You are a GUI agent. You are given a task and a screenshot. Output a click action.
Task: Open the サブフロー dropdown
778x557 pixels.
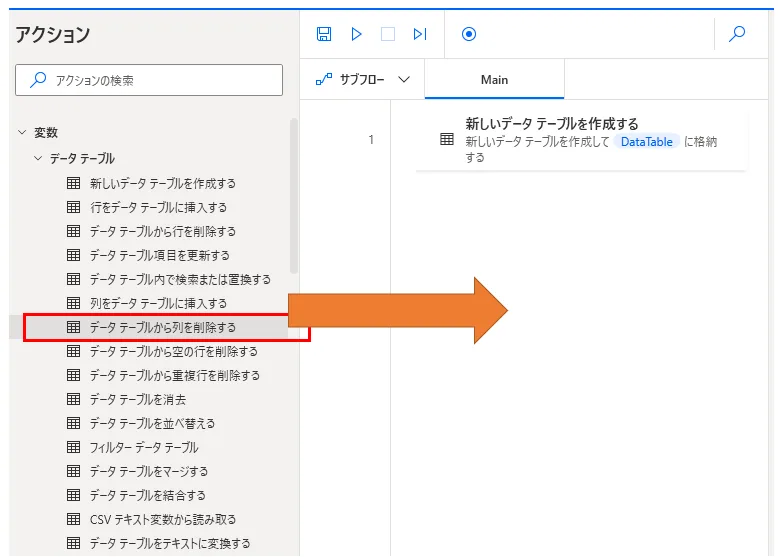(x=362, y=80)
